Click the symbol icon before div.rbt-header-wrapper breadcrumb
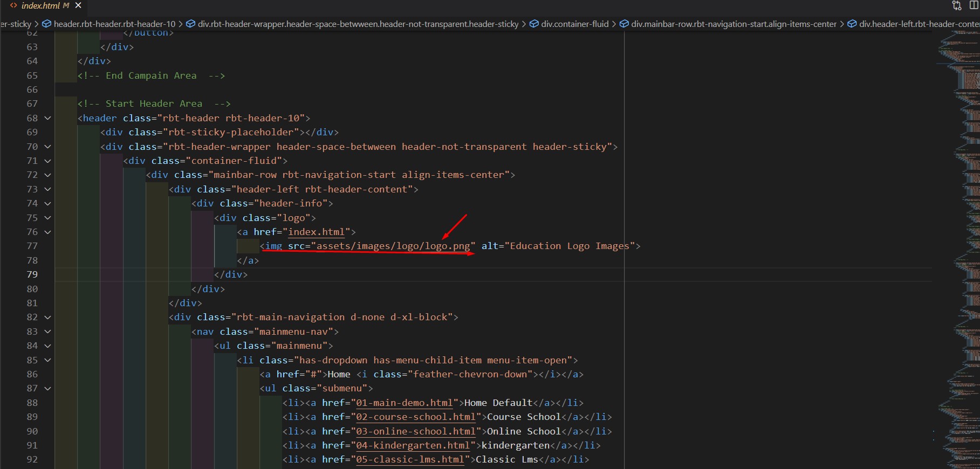This screenshot has width=980, height=469. [x=190, y=24]
